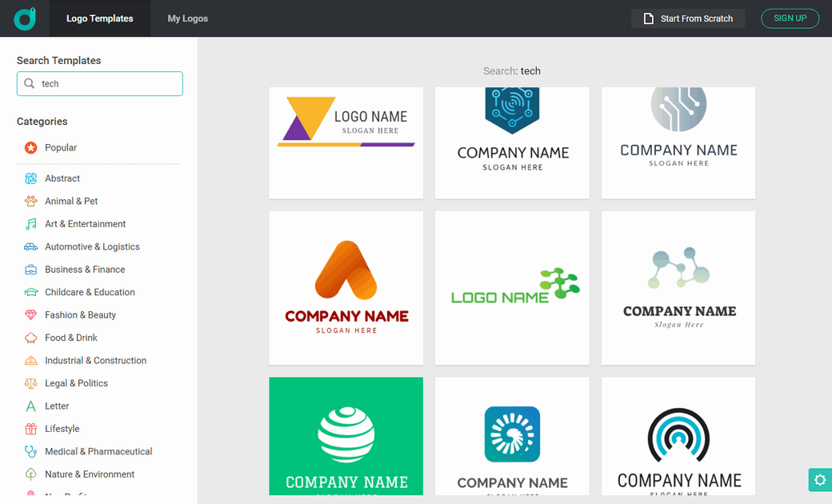Select the Popular star icon
The width and height of the screenshot is (832, 504).
(x=30, y=148)
